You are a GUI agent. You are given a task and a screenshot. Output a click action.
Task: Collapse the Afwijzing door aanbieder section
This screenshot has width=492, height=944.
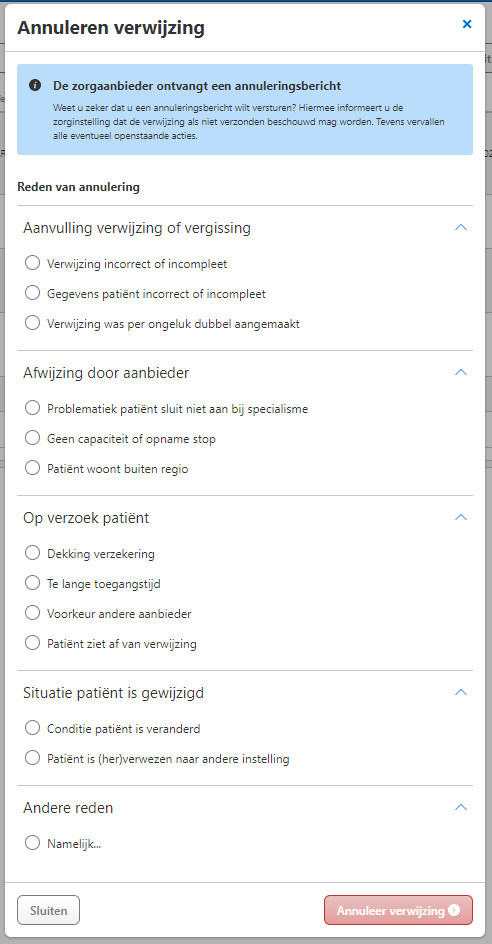point(461,372)
